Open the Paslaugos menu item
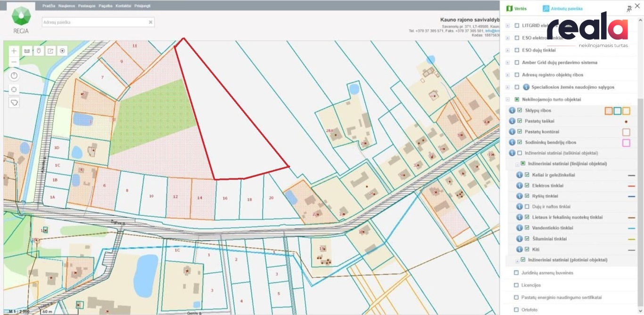The width and height of the screenshot is (644, 315). pyautogui.click(x=88, y=6)
